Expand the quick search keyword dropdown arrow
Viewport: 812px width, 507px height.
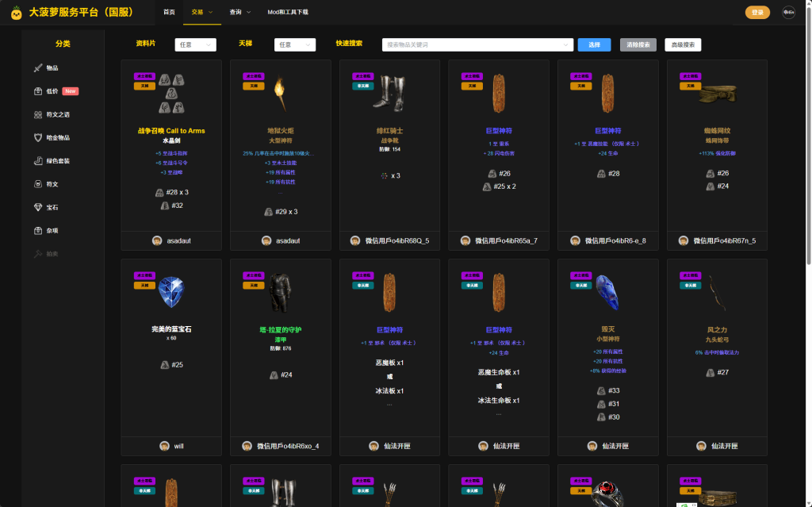565,45
